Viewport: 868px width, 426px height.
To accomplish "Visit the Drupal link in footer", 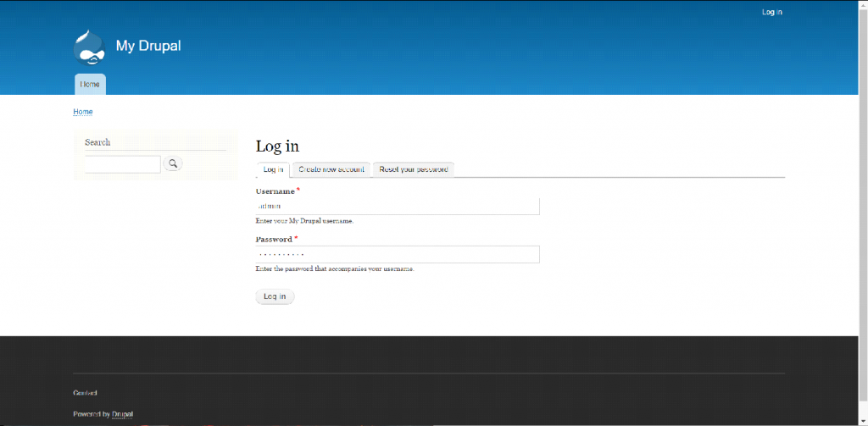I will pos(123,414).
